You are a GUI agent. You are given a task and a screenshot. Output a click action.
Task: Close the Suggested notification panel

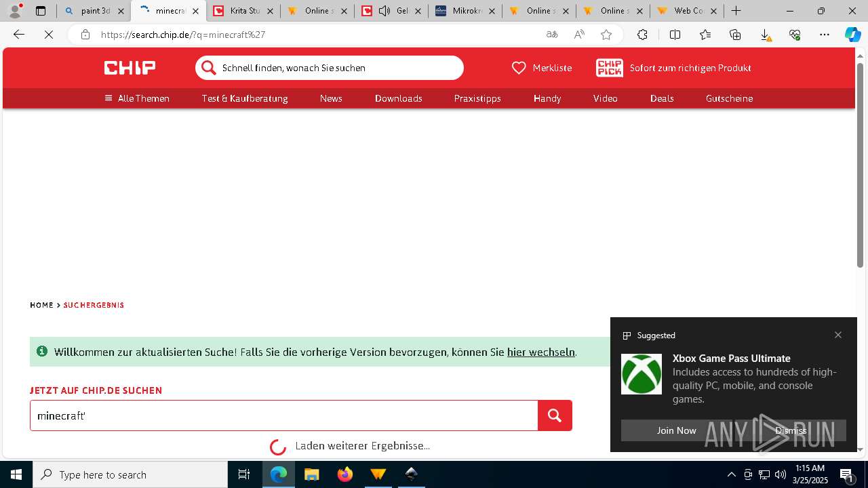point(838,335)
